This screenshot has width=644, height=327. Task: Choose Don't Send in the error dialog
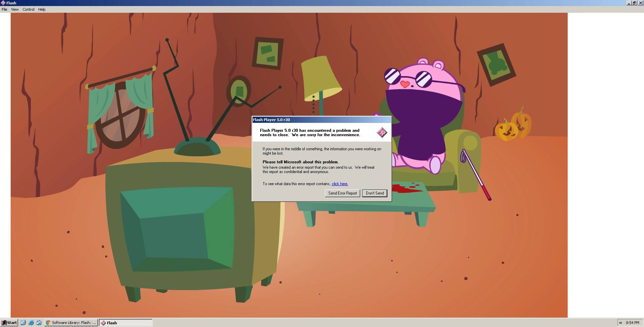[x=375, y=193]
